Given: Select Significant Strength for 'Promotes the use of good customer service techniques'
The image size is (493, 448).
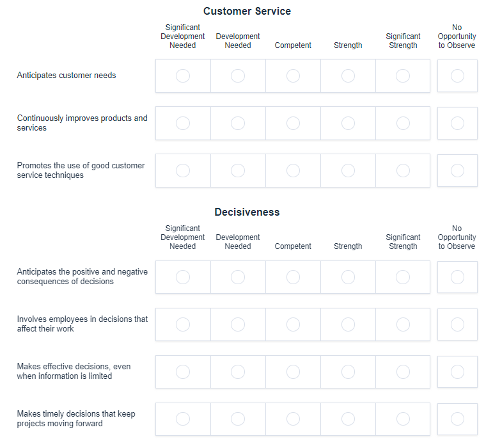Looking at the screenshot, I should 403,171.
